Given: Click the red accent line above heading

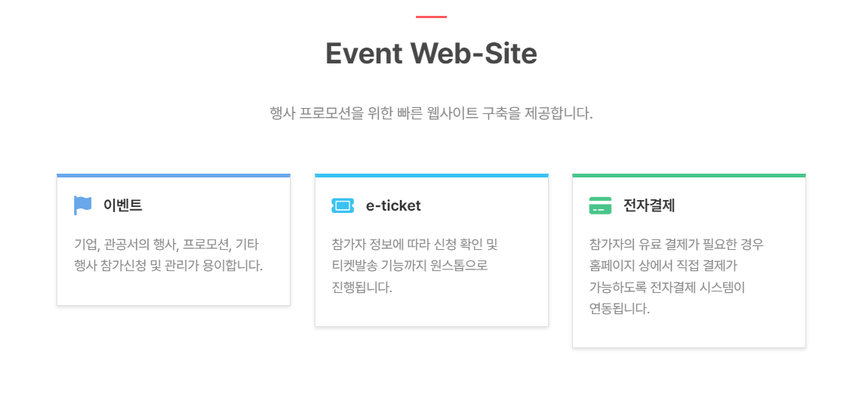Looking at the screenshot, I should [x=431, y=17].
